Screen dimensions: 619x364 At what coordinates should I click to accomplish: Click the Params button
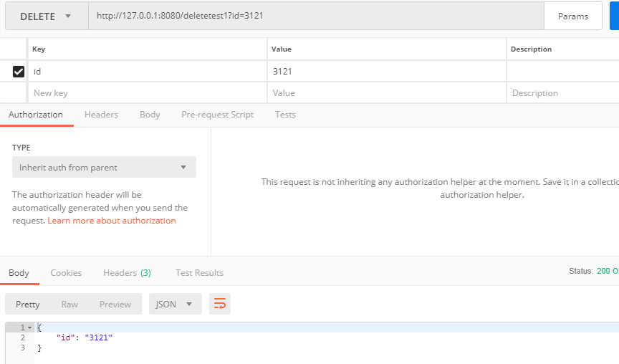(x=573, y=16)
